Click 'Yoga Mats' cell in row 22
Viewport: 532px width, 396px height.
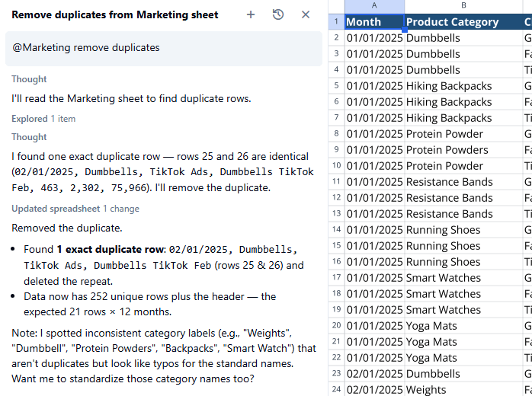[463, 358]
